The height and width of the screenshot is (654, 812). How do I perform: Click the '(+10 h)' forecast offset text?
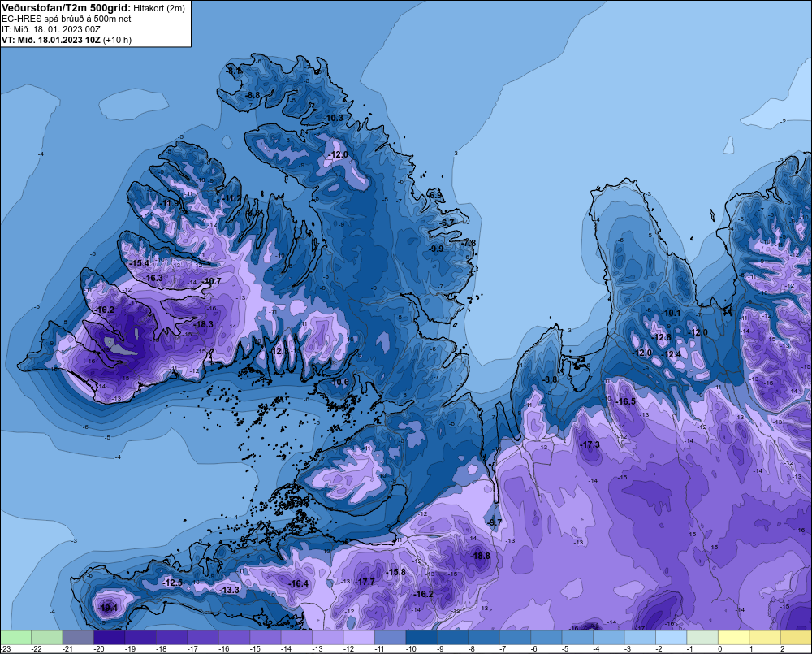(118, 40)
